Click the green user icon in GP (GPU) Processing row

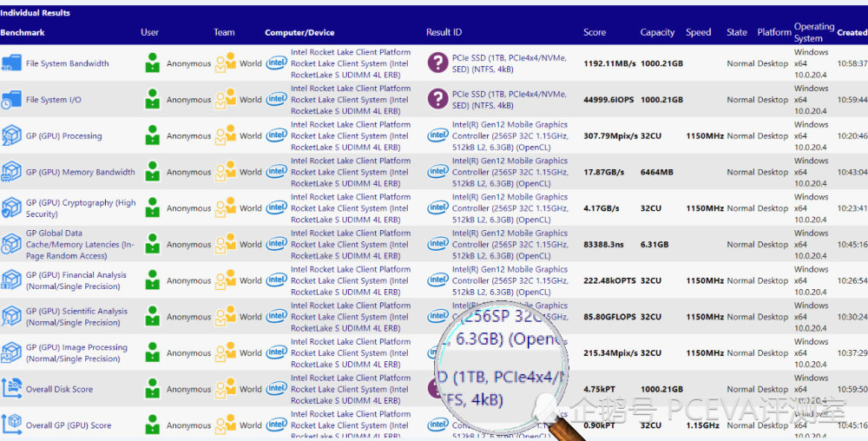coord(152,135)
